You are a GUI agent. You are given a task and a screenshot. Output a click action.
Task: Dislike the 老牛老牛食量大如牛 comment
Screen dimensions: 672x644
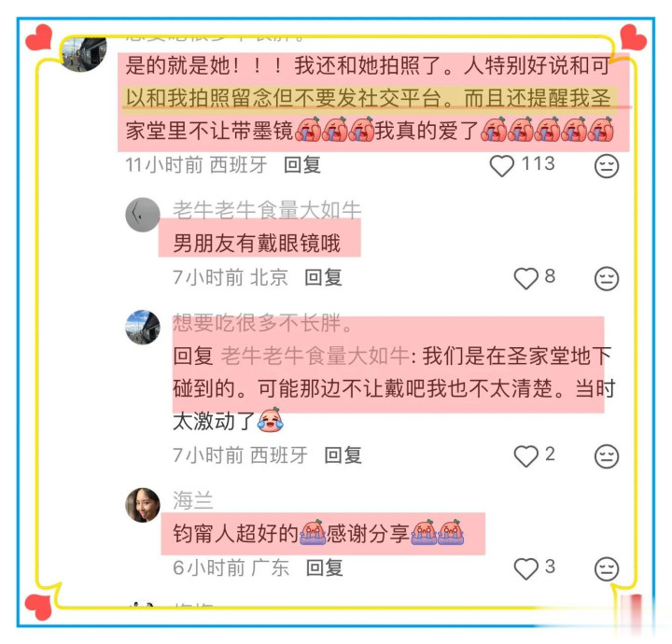pos(607,279)
